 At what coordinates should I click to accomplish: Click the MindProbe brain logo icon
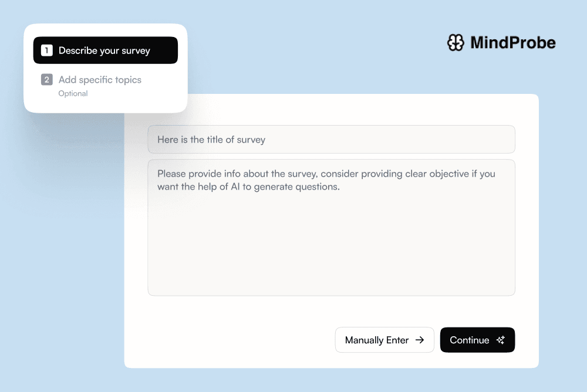point(456,42)
